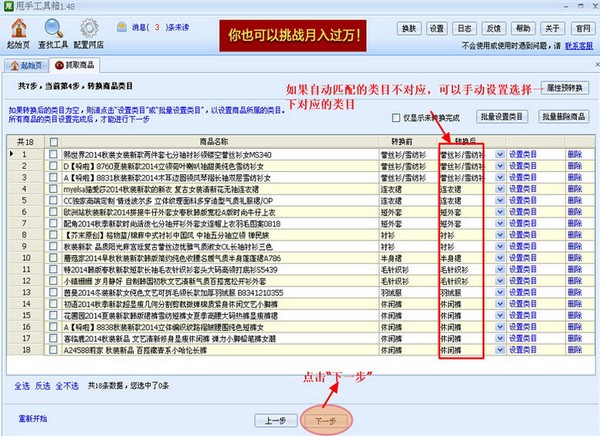
Task: Open the 配置网店 shop configuration icon
Action: coord(91,31)
